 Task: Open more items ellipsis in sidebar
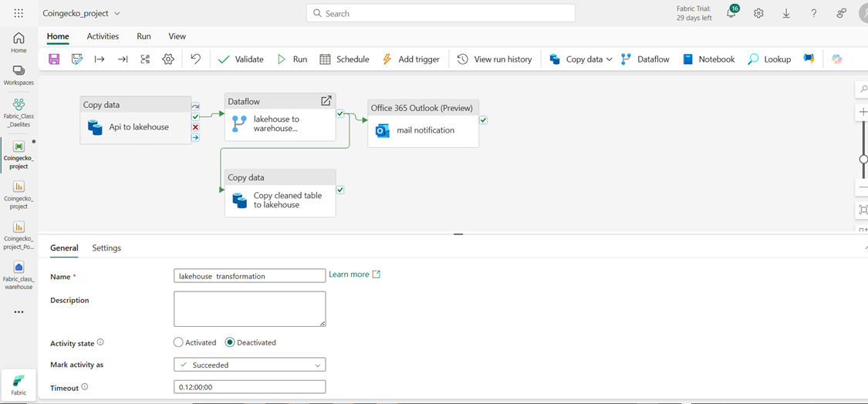(x=19, y=311)
